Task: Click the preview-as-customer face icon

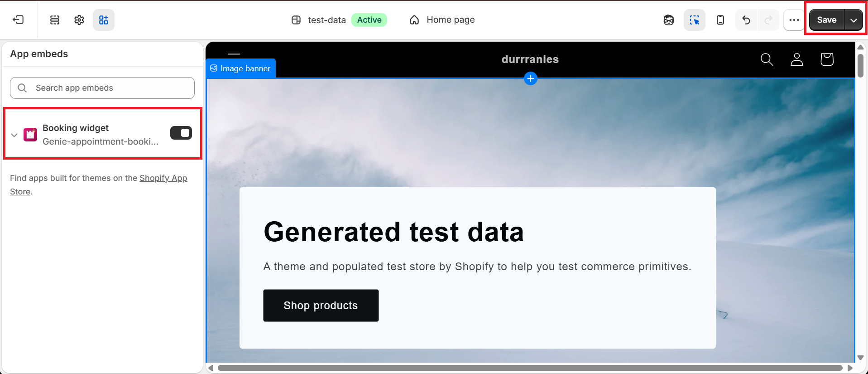Action: pos(669,20)
